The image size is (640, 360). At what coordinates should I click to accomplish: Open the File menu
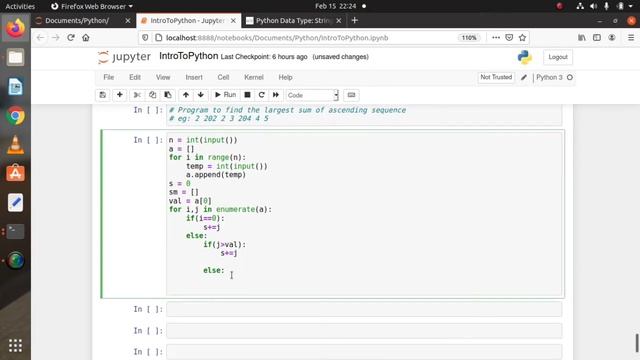109,77
